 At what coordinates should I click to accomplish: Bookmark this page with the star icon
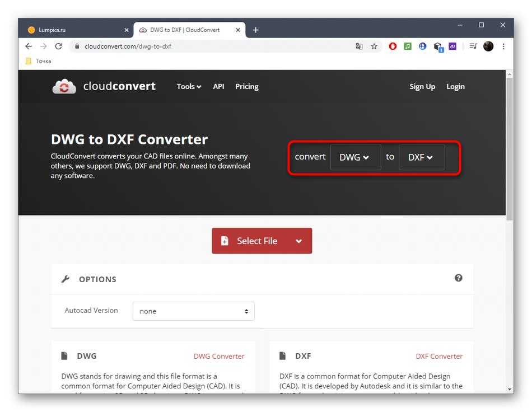pyautogui.click(x=374, y=46)
